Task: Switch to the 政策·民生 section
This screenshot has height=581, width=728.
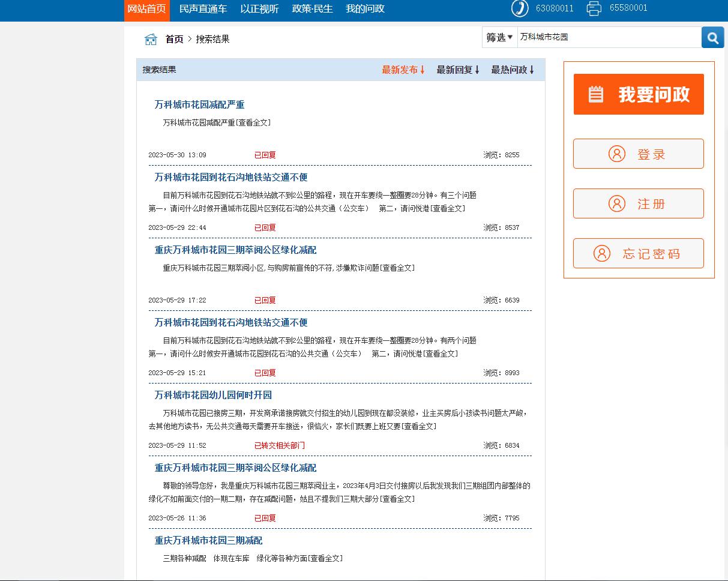Action: (x=312, y=10)
